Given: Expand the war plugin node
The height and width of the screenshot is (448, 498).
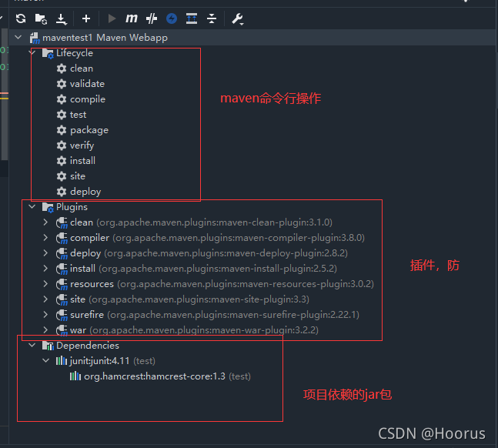Looking at the screenshot, I should pyautogui.click(x=45, y=329).
